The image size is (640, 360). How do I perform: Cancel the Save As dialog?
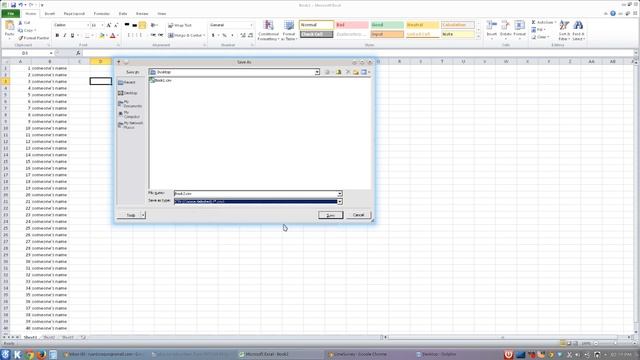pos(358,215)
